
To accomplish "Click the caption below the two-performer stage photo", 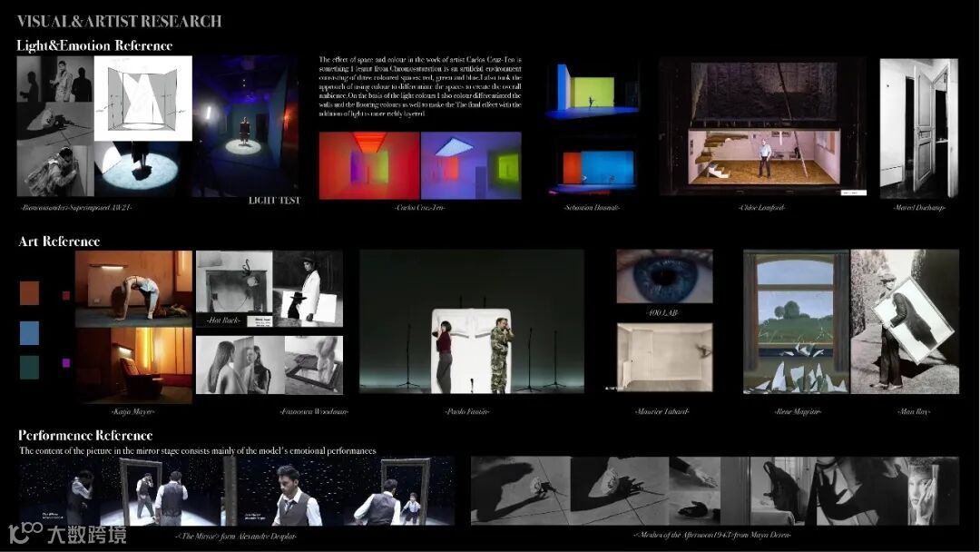I will pos(467,411).
